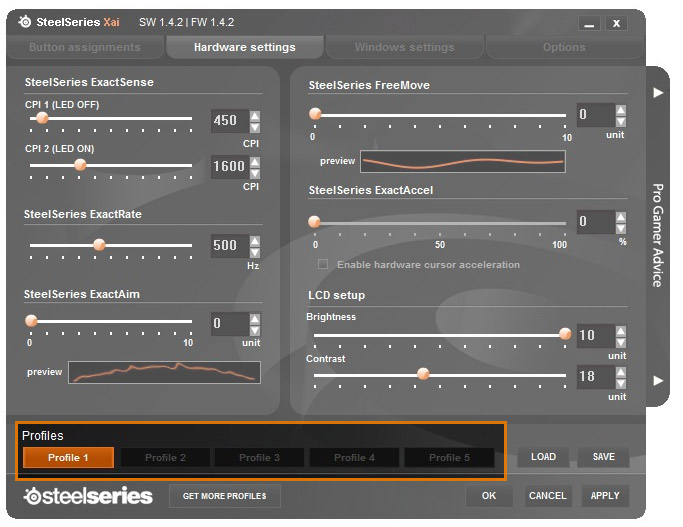Open the Pro Gamer Advice side panel label
Viewport: 683px width, 527px height.
pyautogui.click(x=658, y=235)
